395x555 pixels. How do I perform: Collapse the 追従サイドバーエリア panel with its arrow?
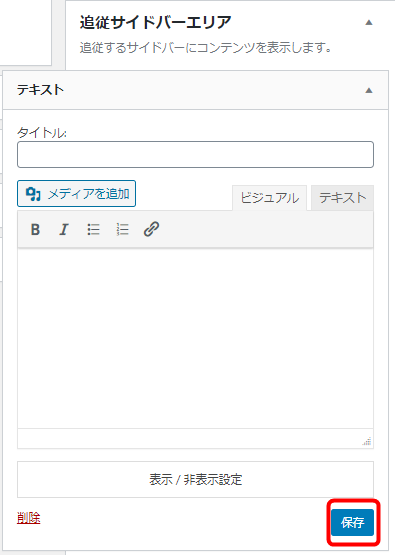[369, 23]
